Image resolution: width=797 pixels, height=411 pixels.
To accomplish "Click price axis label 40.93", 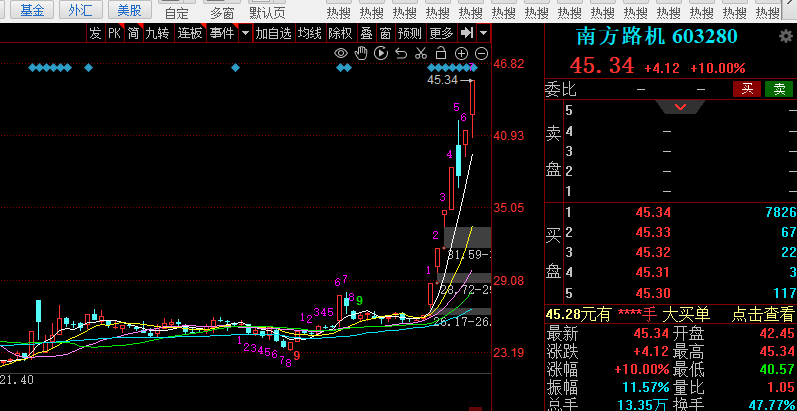I will [509, 136].
